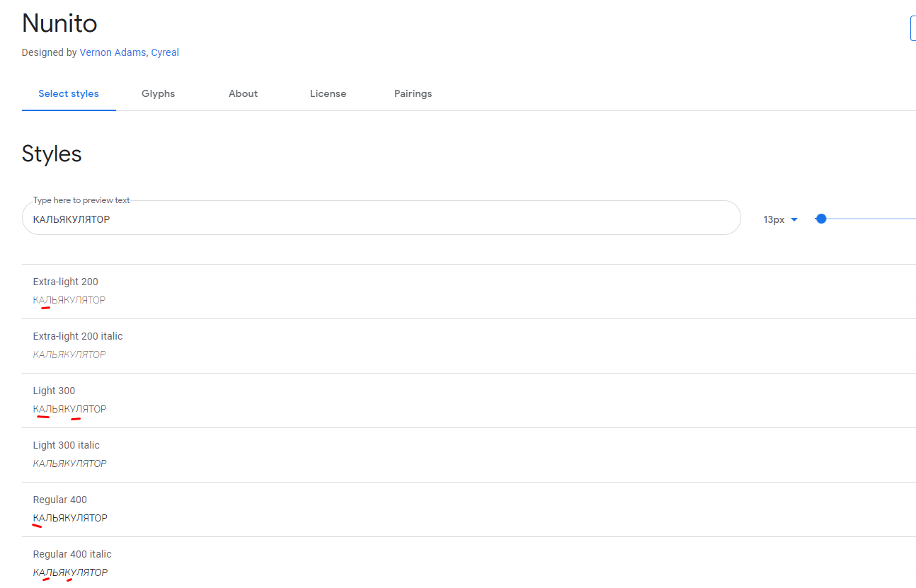The width and height of the screenshot is (916, 588).
Task: Click the Light 300 style preview
Action: click(69, 409)
